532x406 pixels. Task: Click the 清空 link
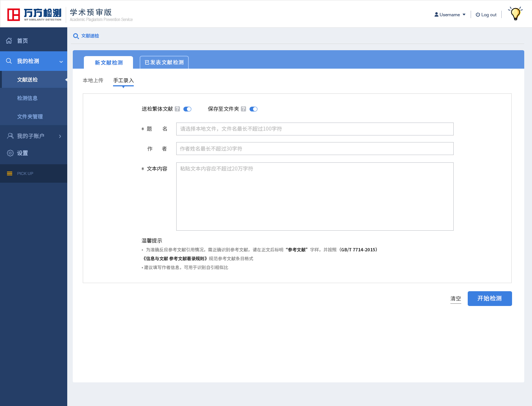coord(456,299)
